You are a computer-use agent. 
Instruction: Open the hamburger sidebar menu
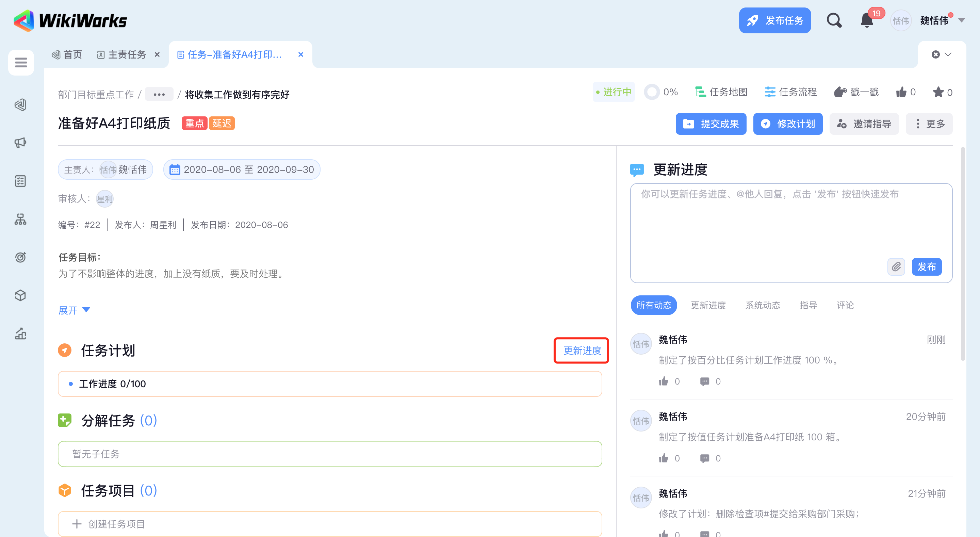21,62
